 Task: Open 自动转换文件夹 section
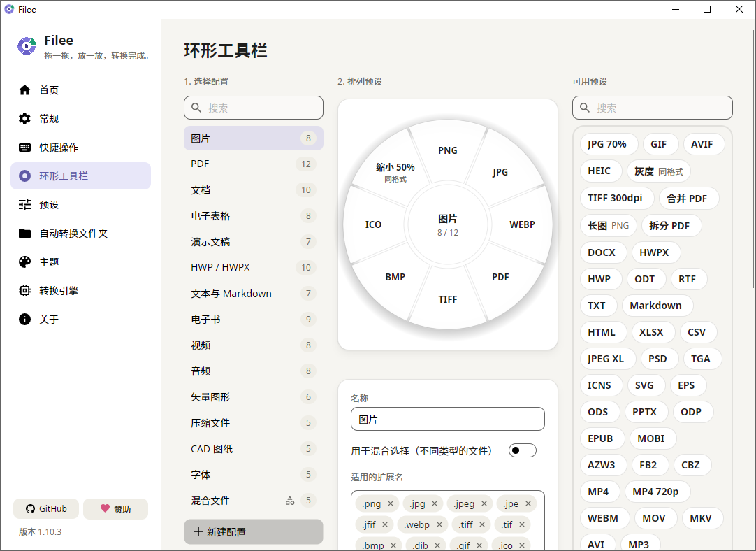coord(80,234)
